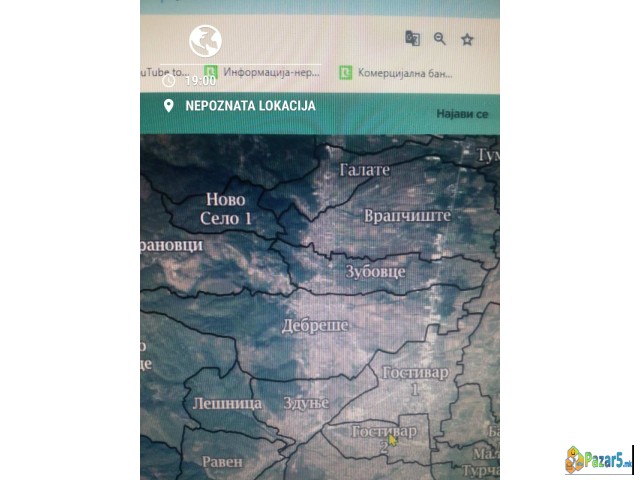Select Равен region on map
This screenshot has width=640, height=480.
(222, 462)
